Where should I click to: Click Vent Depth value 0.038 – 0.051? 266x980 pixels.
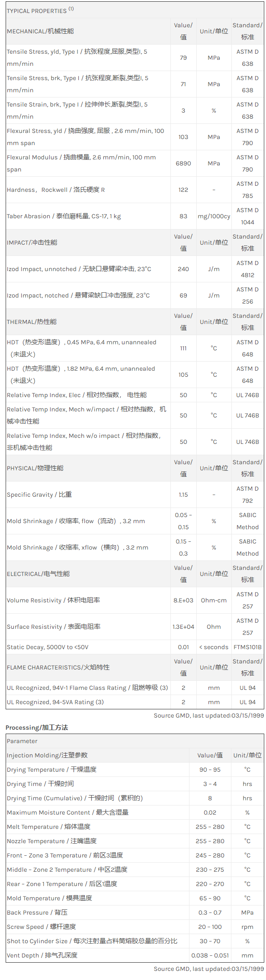click(210, 955)
